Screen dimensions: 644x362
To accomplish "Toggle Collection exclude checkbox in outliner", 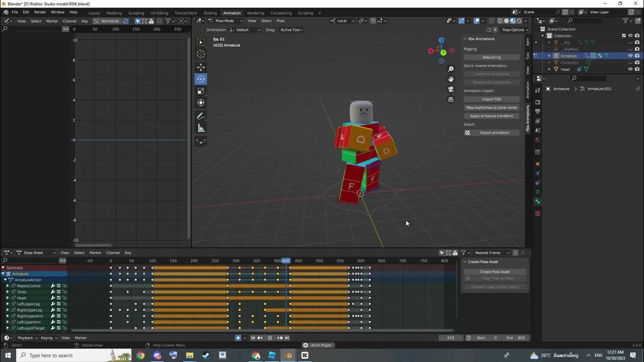I will [x=624, y=36].
